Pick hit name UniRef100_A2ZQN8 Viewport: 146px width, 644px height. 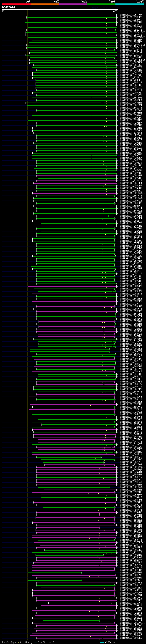[131, 178]
